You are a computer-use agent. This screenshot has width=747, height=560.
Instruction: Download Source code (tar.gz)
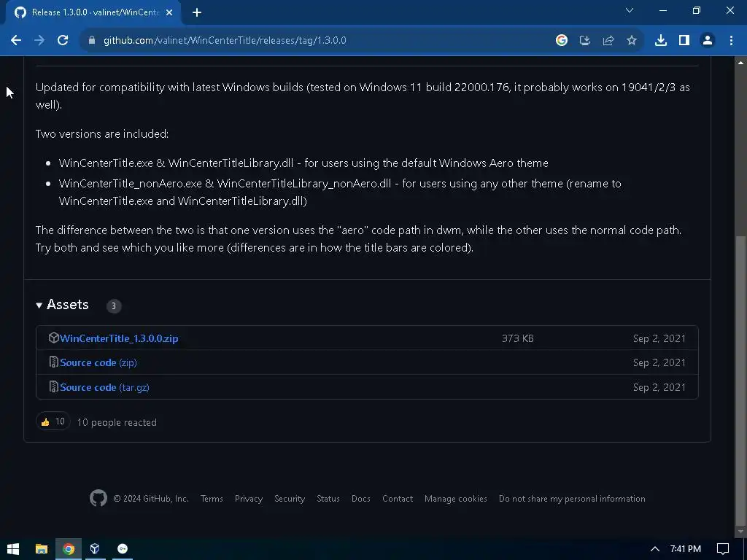pyautogui.click(x=104, y=388)
